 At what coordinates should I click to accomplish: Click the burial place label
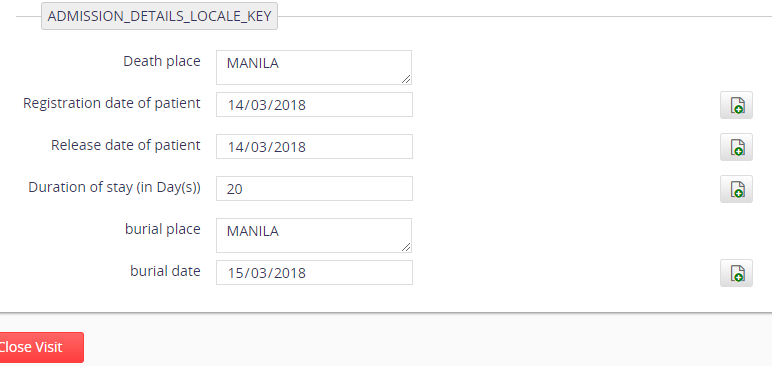point(163,230)
